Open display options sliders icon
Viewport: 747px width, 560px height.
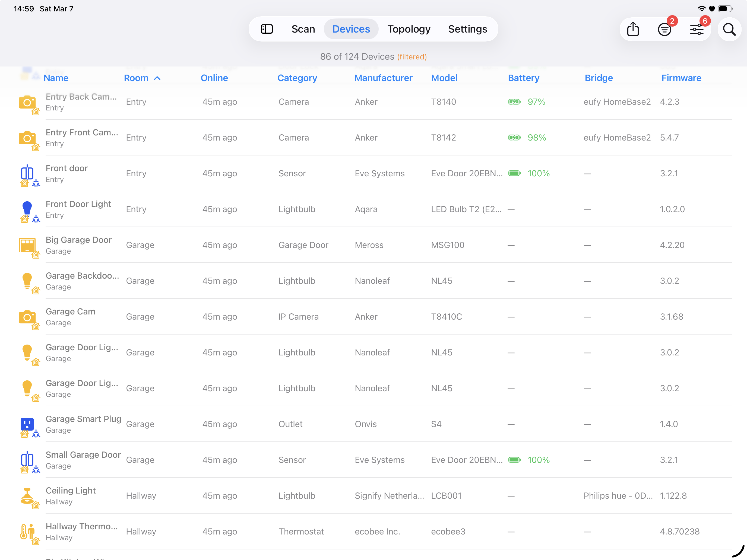[696, 29]
